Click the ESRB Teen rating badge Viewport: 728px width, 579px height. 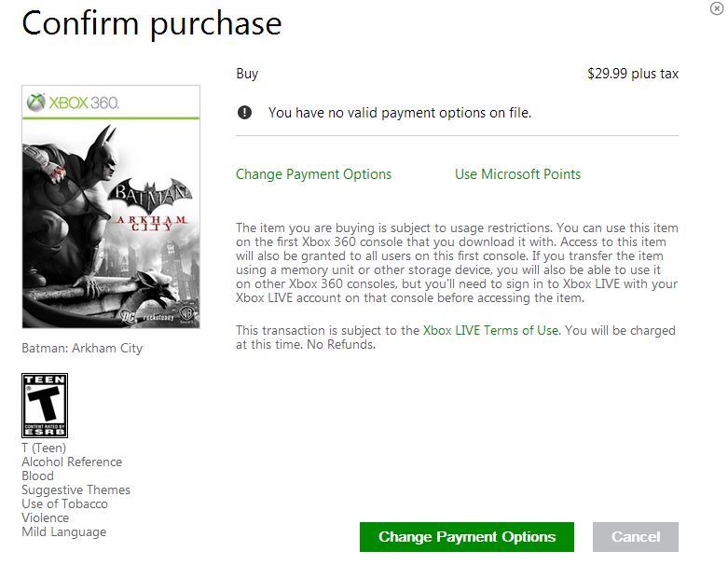click(x=45, y=406)
